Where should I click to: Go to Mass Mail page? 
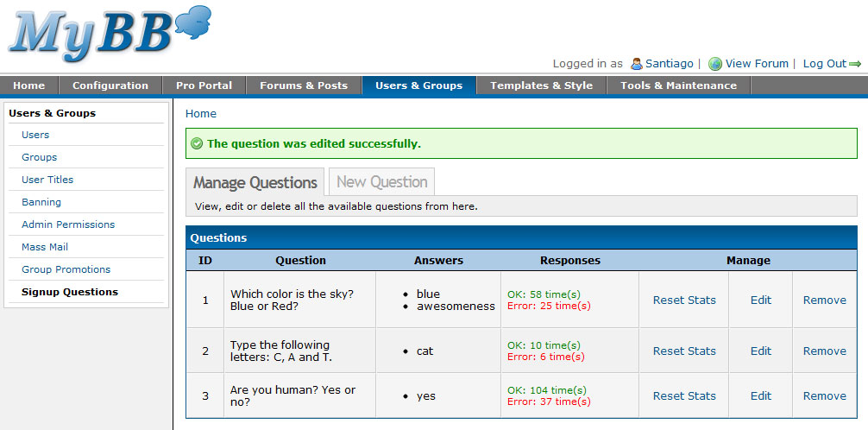coord(45,247)
